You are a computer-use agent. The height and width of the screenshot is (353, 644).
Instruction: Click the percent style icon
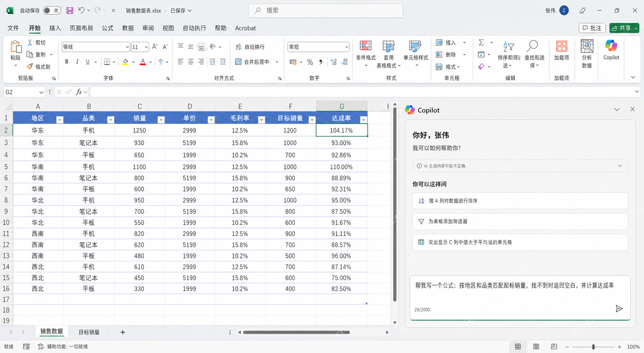click(310, 62)
